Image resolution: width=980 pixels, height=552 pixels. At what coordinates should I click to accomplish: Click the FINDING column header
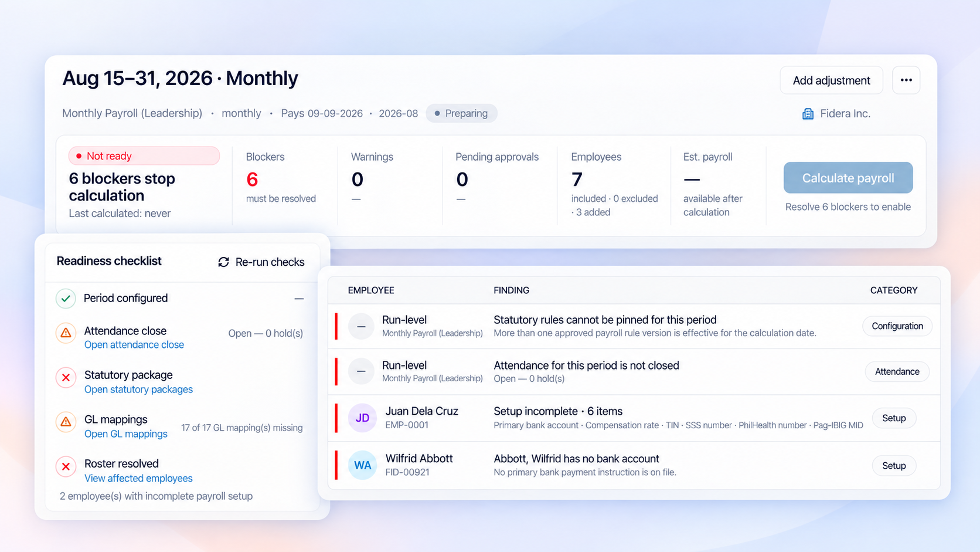511,290
